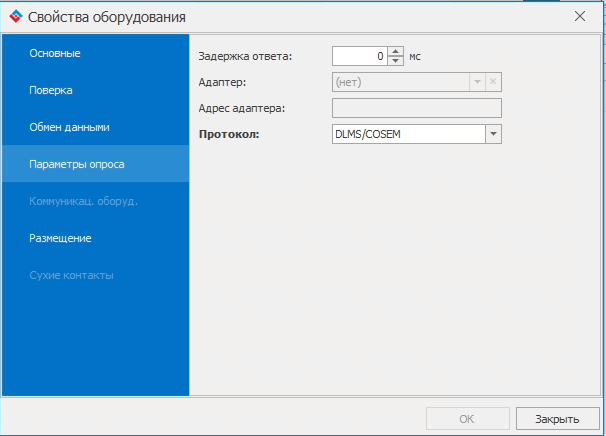Click the Коммуникац. оборуд. sidebar item
The image size is (606, 436).
click(83, 201)
